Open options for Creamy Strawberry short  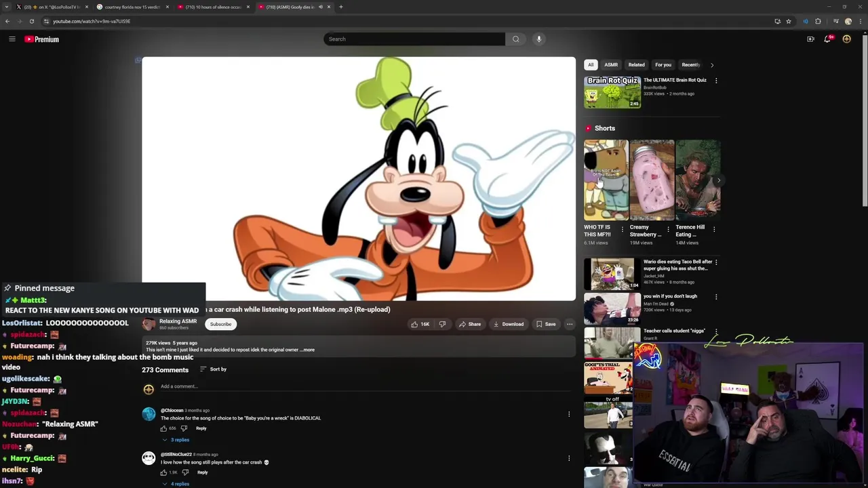[x=668, y=229]
